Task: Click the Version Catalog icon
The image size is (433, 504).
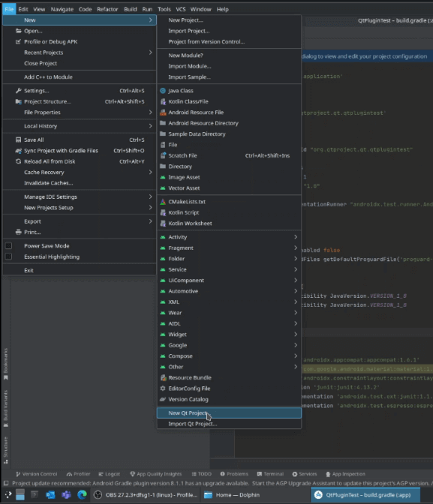Action: 163,399
